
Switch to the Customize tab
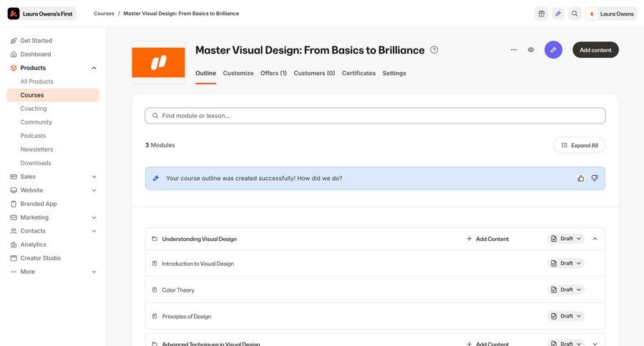tap(238, 73)
